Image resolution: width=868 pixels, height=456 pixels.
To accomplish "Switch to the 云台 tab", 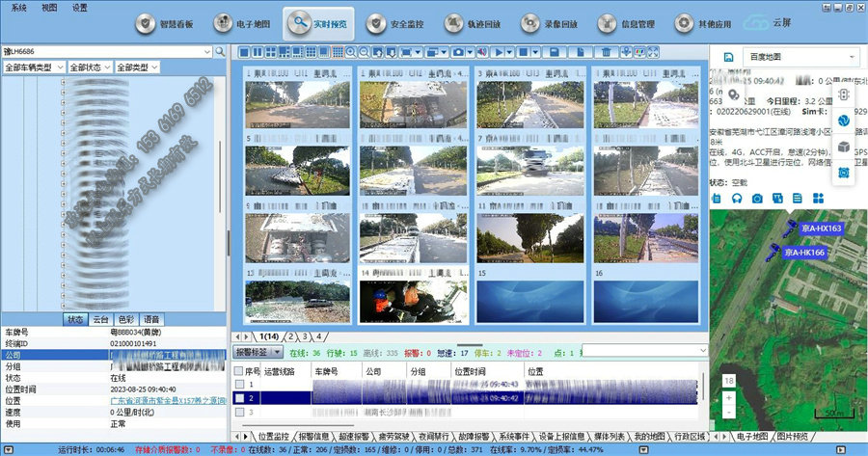I will (x=100, y=319).
